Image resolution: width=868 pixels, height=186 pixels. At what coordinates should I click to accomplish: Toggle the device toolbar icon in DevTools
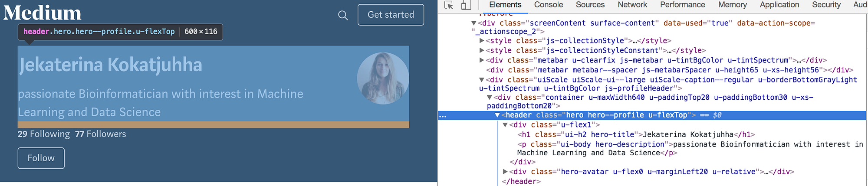point(466,5)
